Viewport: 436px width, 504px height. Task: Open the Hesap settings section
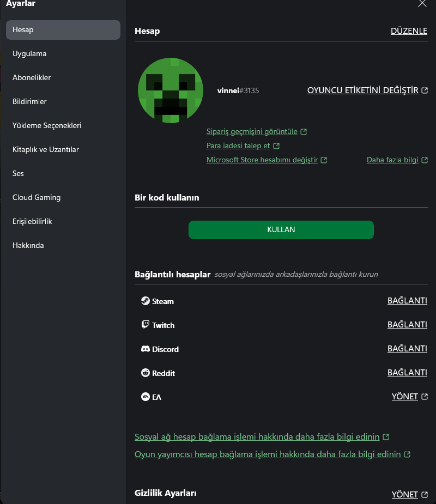63,30
